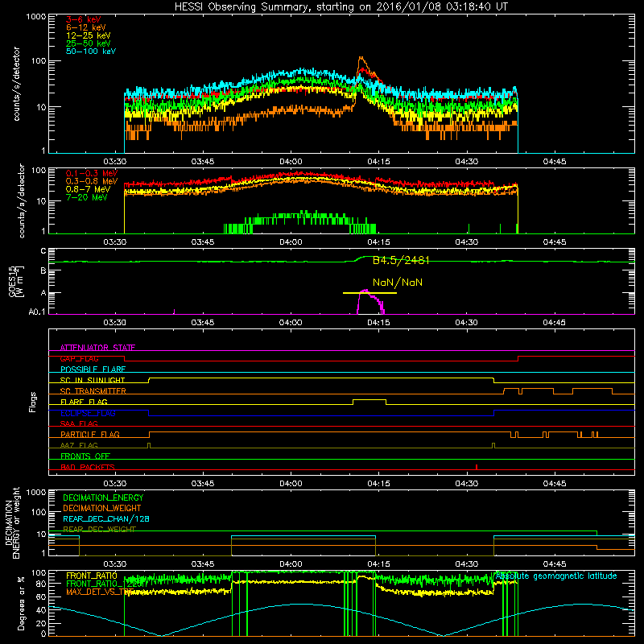Click the 0.8-7 MeV legend entry
The height and width of the screenshot is (644, 644).
[x=88, y=189]
